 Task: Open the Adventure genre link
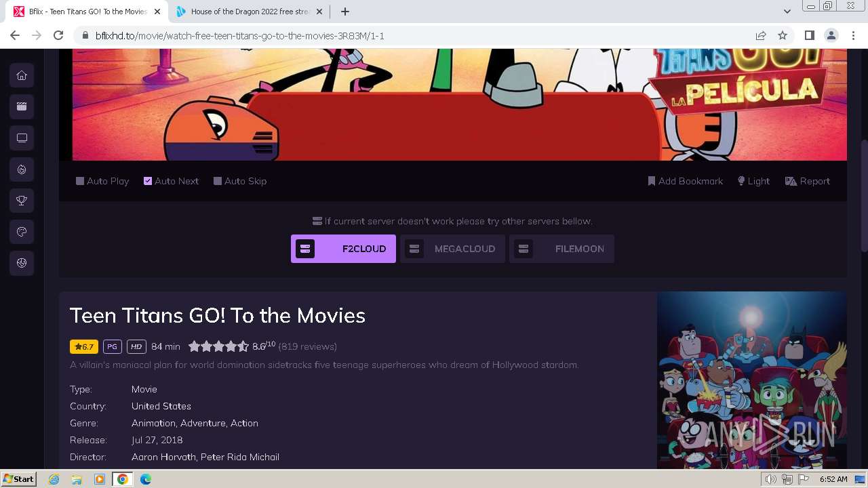[203, 423]
